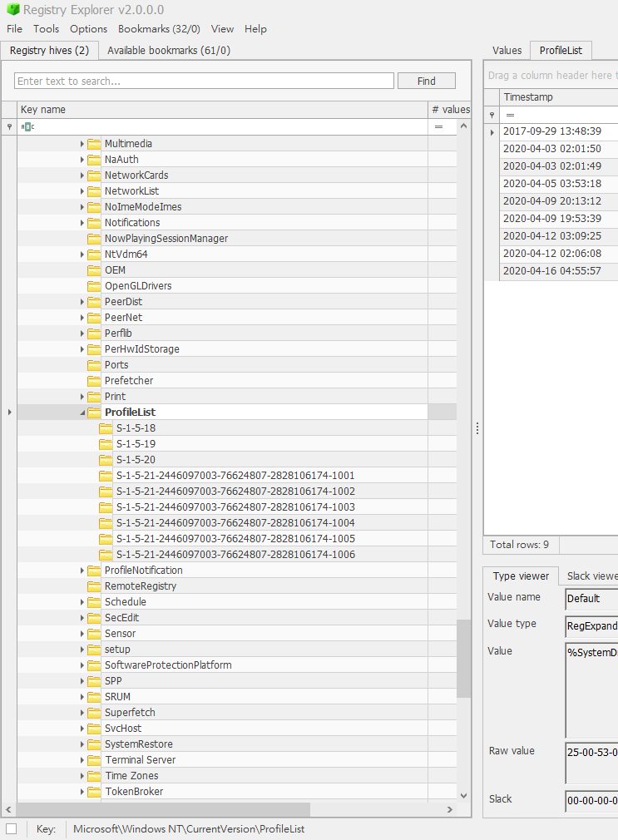This screenshot has height=840, width=618.
Task: Open the Bookmarks (32/0) menu
Action: point(159,29)
